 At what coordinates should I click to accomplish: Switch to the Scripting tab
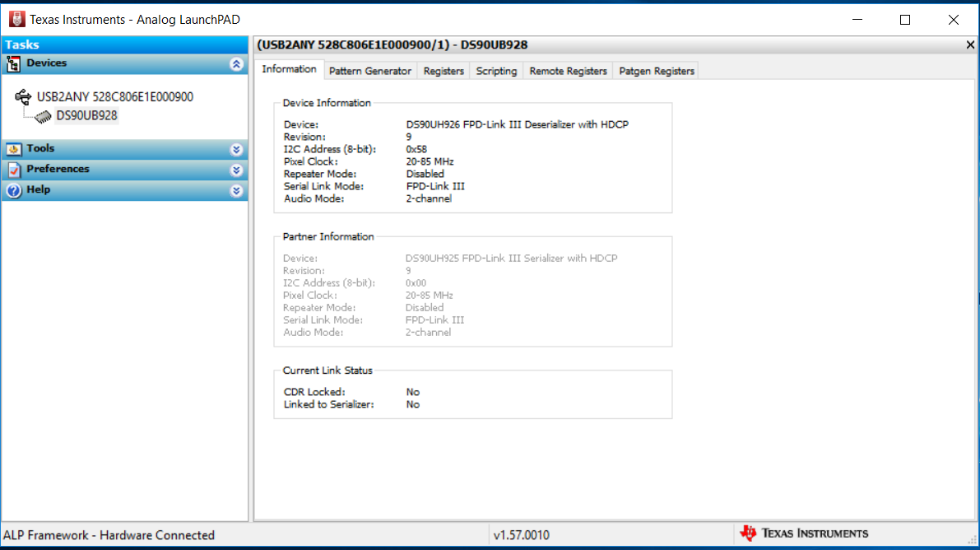(496, 72)
